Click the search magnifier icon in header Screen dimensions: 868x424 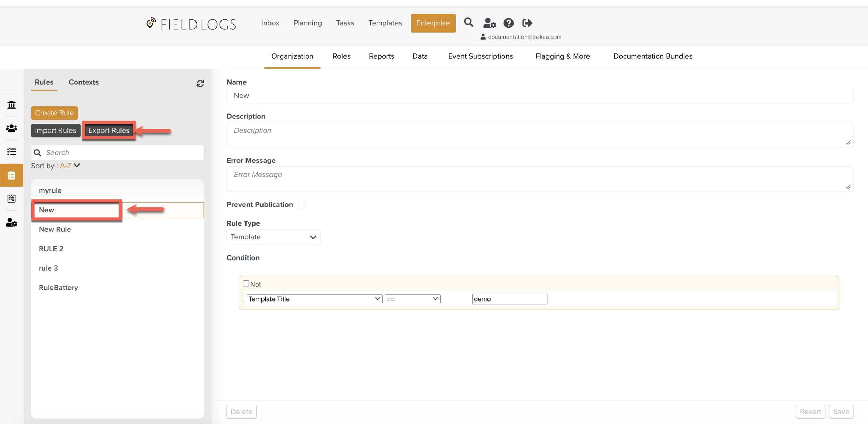tap(468, 23)
